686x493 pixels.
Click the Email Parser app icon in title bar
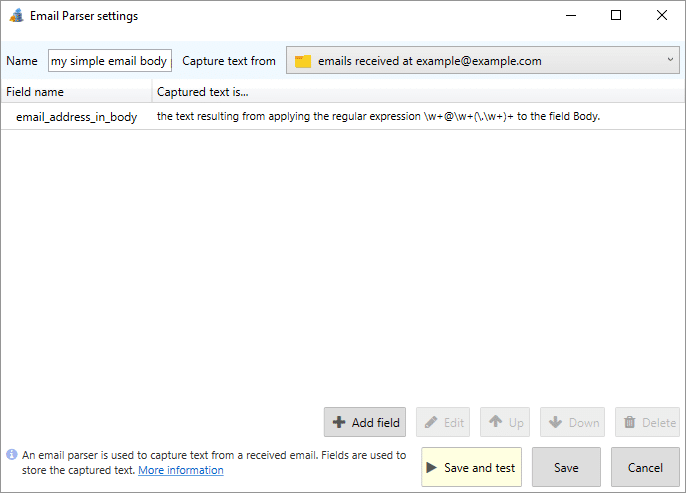coord(17,16)
